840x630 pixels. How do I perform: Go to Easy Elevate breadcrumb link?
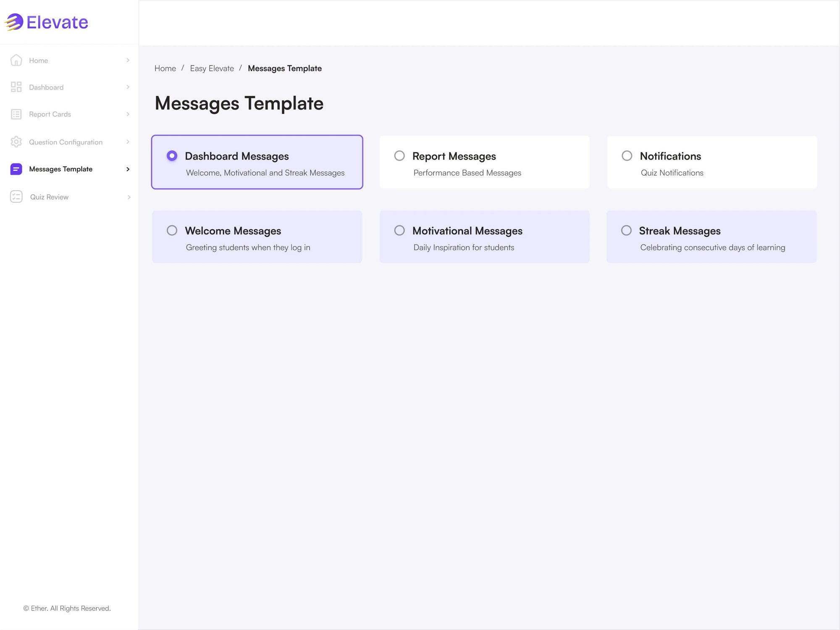[212, 68]
